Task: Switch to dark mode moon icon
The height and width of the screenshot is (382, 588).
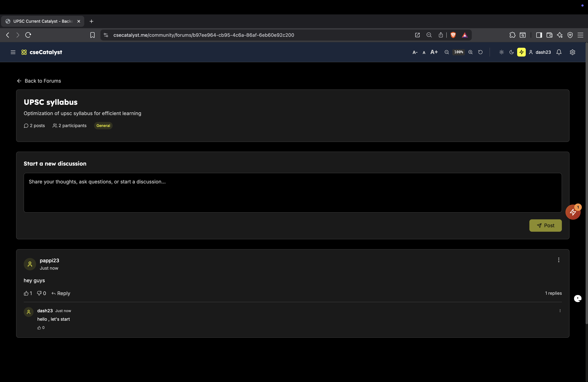Action: (511, 52)
